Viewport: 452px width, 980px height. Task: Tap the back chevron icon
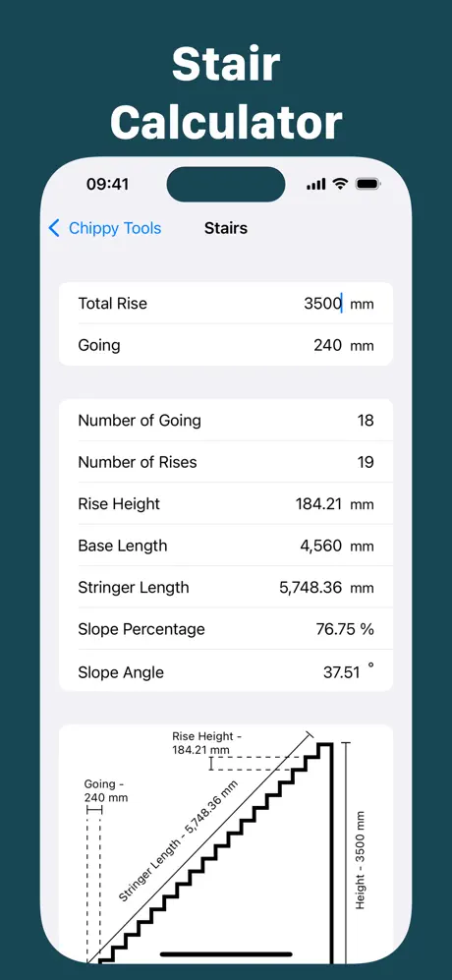tap(54, 229)
